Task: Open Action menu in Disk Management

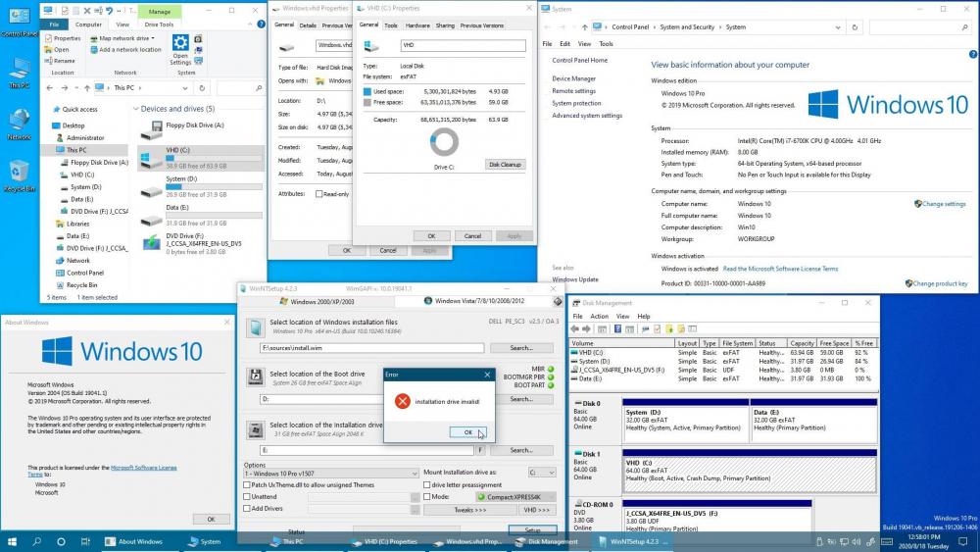Action: click(x=600, y=317)
